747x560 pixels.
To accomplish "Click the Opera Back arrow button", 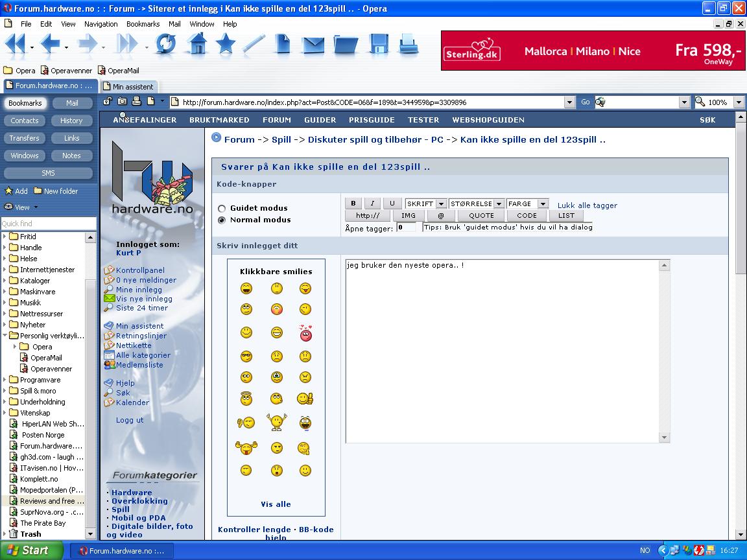I will click(50, 44).
